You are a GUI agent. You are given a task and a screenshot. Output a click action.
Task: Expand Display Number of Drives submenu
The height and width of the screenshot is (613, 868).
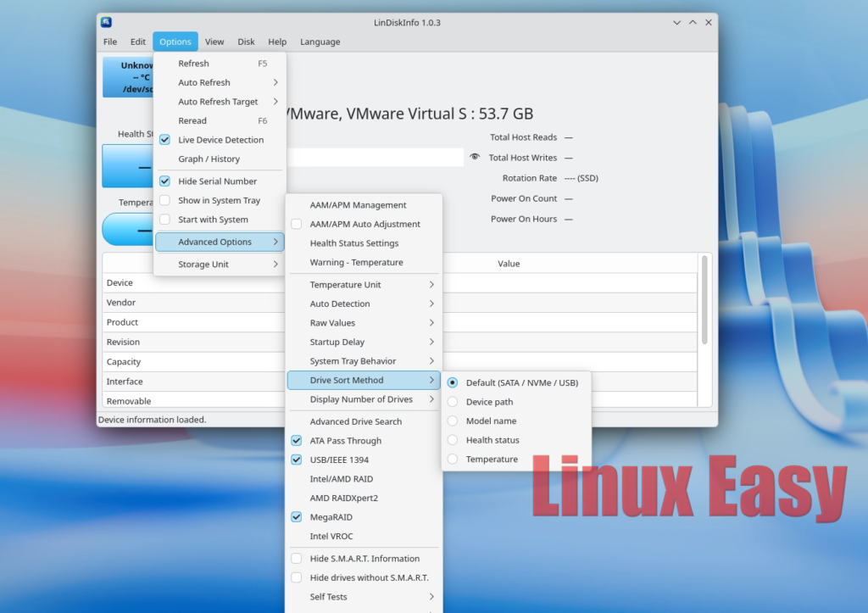(364, 399)
